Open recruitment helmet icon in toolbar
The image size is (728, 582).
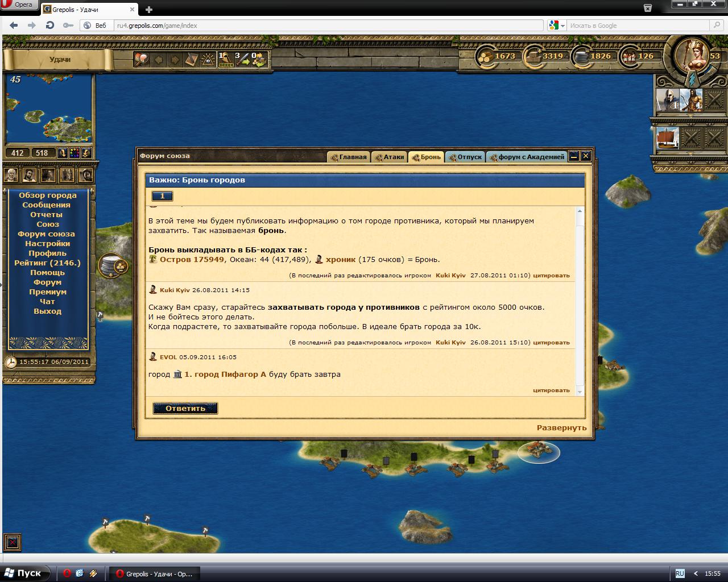[225, 60]
